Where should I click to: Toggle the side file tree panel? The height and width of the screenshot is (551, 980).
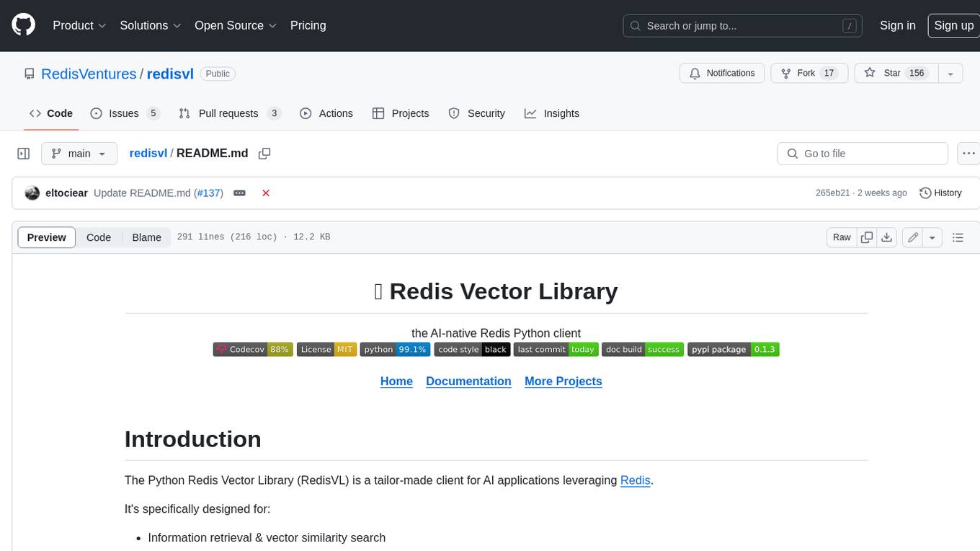[24, 154]
